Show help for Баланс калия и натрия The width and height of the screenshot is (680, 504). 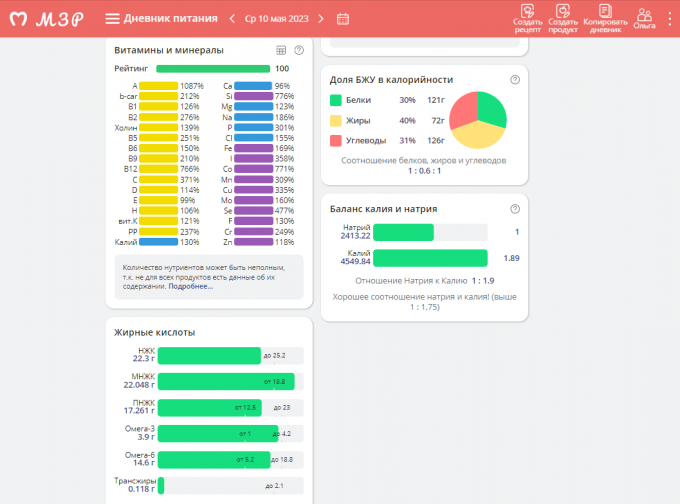point(515,209)
